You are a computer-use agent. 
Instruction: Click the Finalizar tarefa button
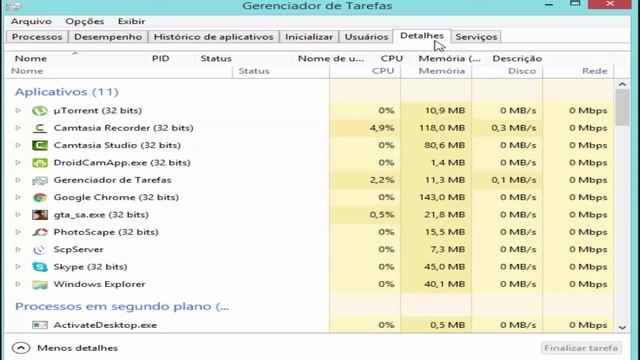tap(581, 348)
